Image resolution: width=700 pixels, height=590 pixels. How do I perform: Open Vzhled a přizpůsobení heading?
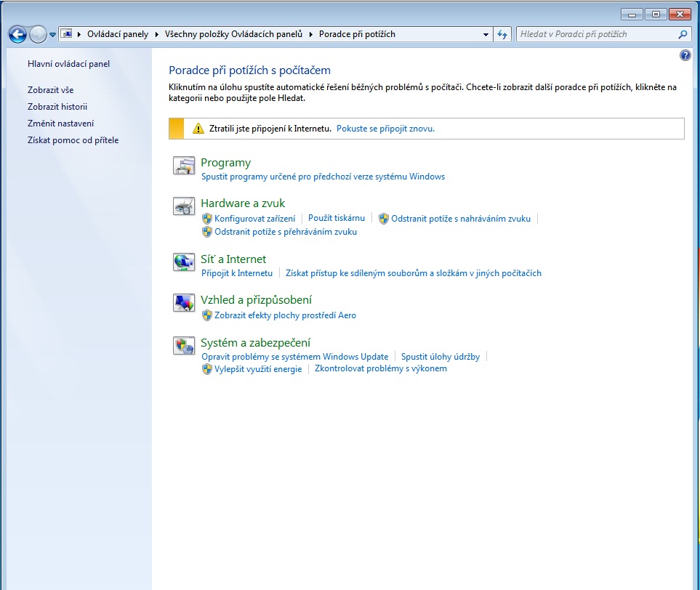[257, 300]
